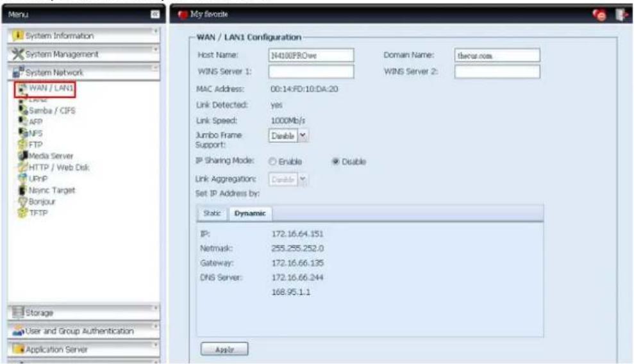Viewport: 634px width, 364px height.
Task: Click the Apply button
Action: coord(224,349)
